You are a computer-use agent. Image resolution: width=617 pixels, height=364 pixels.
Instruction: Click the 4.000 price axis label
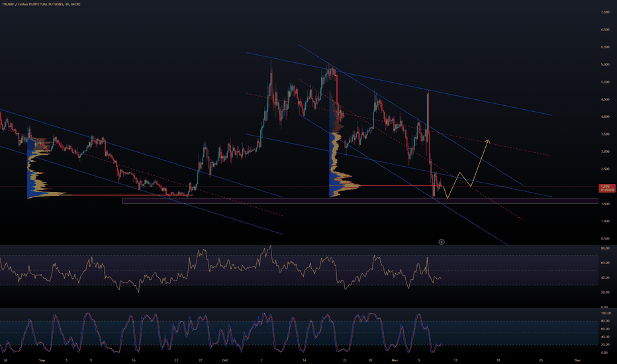click(605, 116)
